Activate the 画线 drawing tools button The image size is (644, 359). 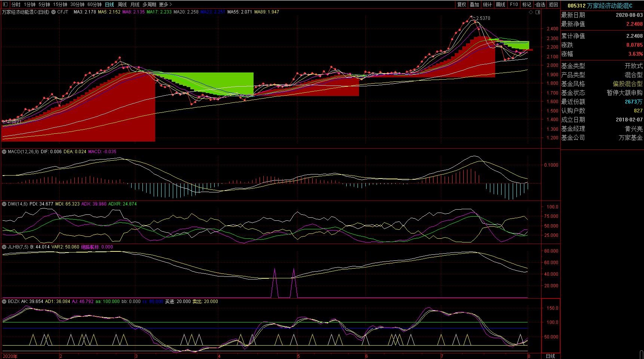tap(500, 4)
